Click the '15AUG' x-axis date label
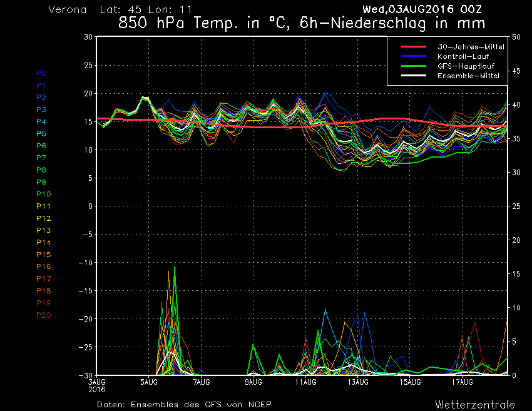The height and width of the screenshot is (411, 532). point(410,382)
